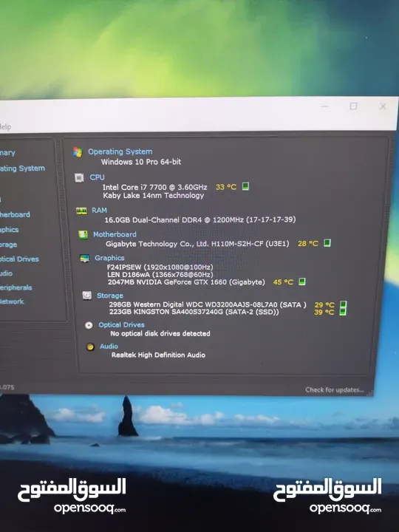Click Realtek High Definition Audio text
The width and height of the screenshot is (399, 532).
[158, 355]
